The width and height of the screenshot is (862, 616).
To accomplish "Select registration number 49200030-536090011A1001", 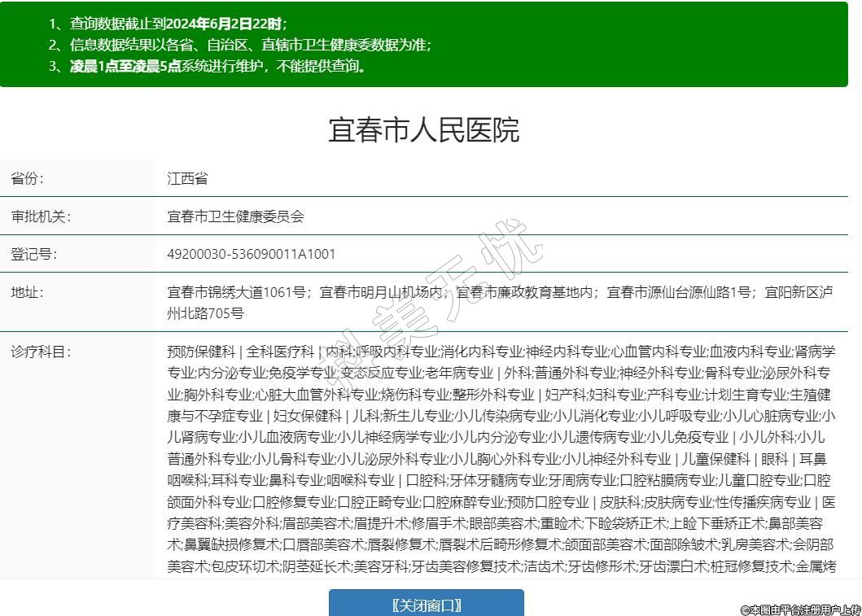I will pos(251,254).
